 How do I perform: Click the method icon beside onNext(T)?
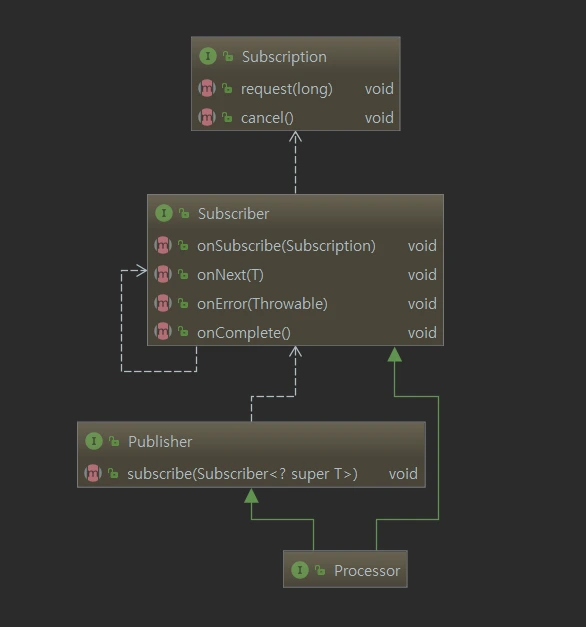point(163,274)
